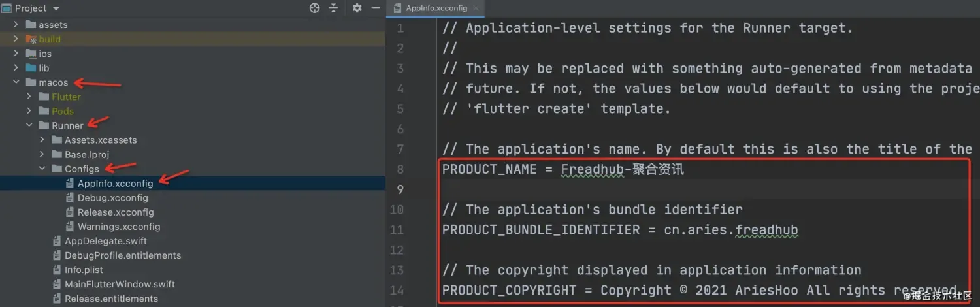Hide the Project tool window with minus icon

tap(375, 8)
